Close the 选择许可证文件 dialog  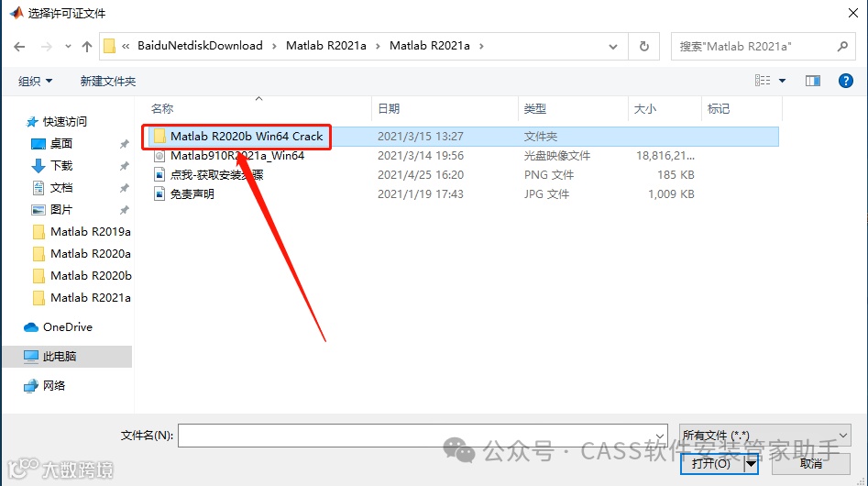(853, 13)
